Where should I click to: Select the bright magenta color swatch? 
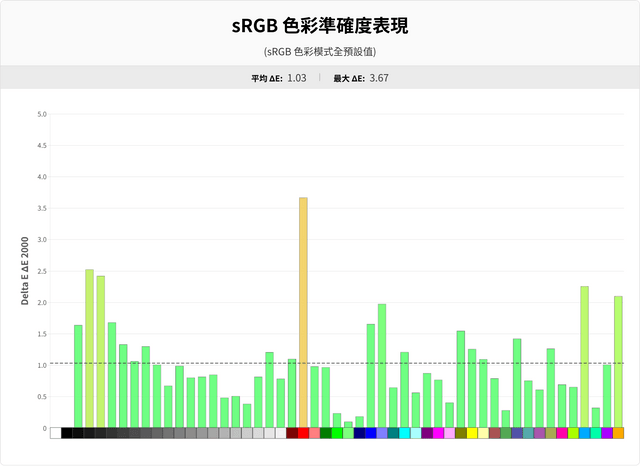[438, 433]
